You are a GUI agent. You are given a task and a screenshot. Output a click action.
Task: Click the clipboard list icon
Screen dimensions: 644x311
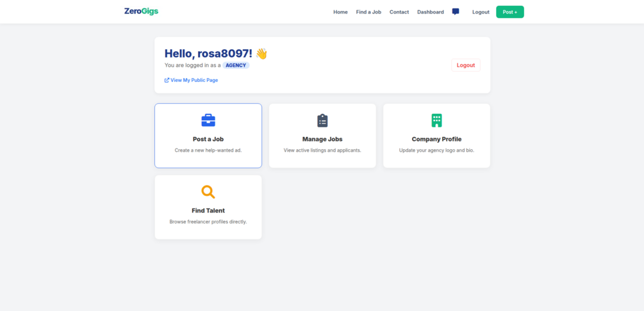coord(322,121)
